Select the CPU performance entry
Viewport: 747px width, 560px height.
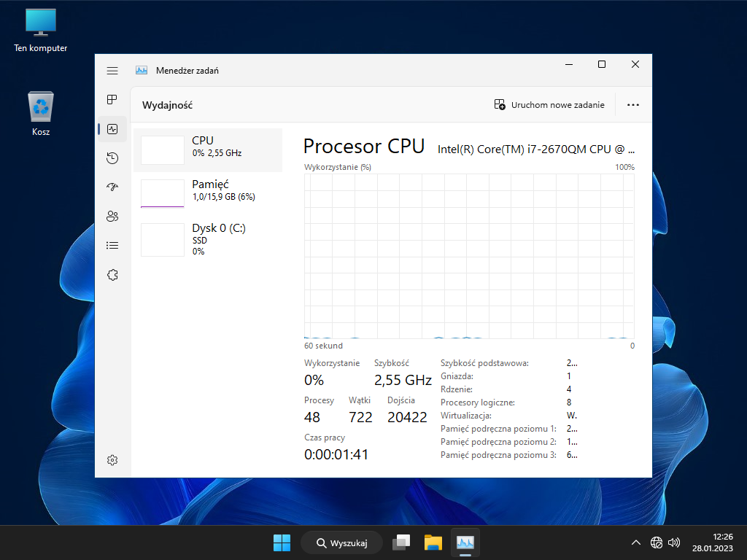tap(208, 150)
